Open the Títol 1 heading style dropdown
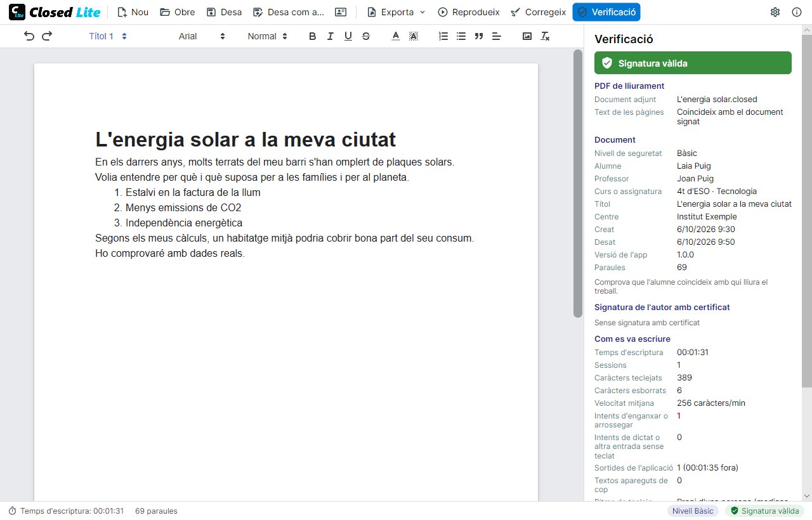 (x=108, y=36)
